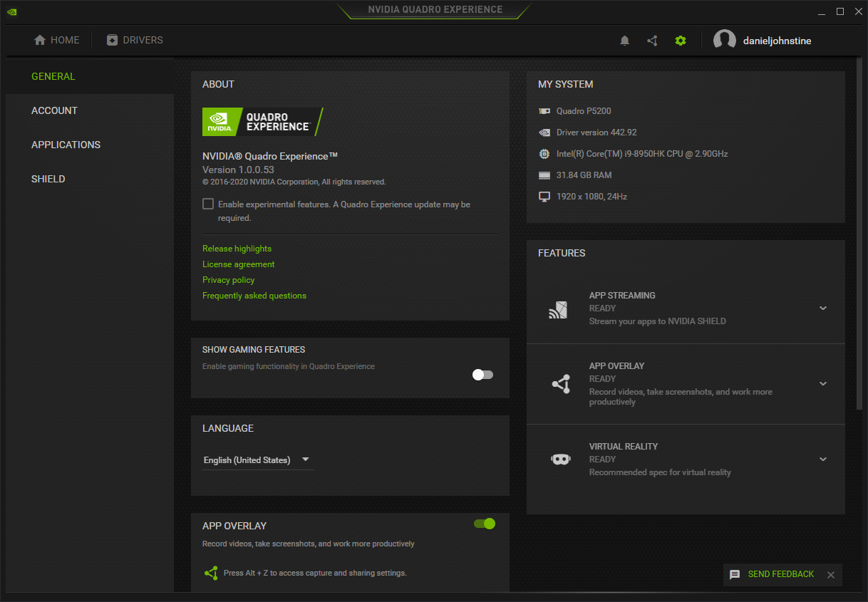Open the Privacy policy link

click(228, 280)
